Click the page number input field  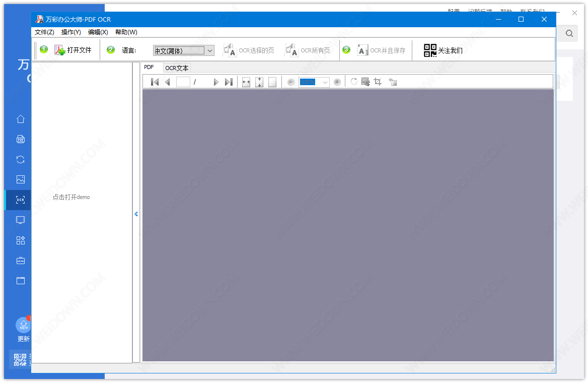coord(183,82)
